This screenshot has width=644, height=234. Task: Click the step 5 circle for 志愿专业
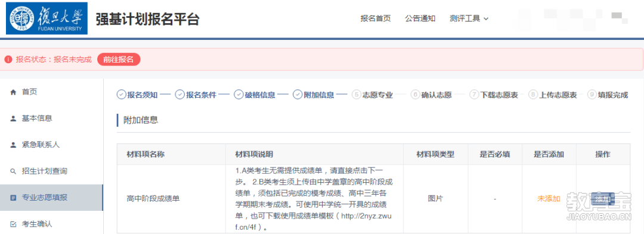pos(356,95)
